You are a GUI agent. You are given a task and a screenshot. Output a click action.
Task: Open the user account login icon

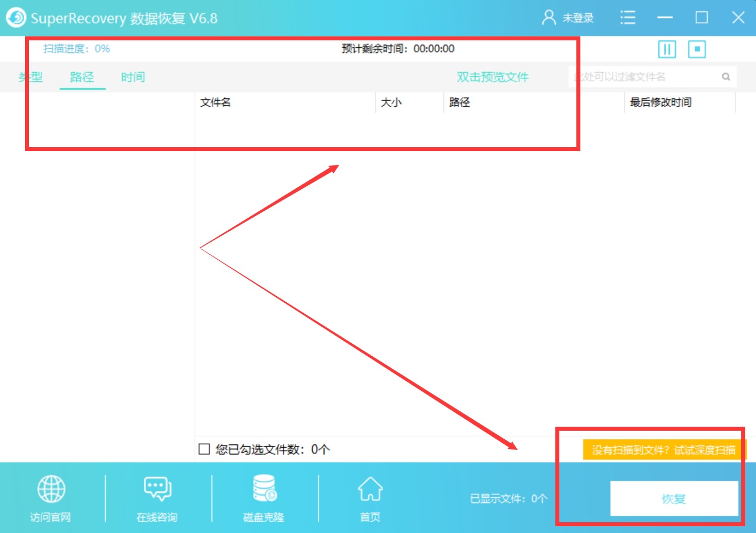coord(549,18)
